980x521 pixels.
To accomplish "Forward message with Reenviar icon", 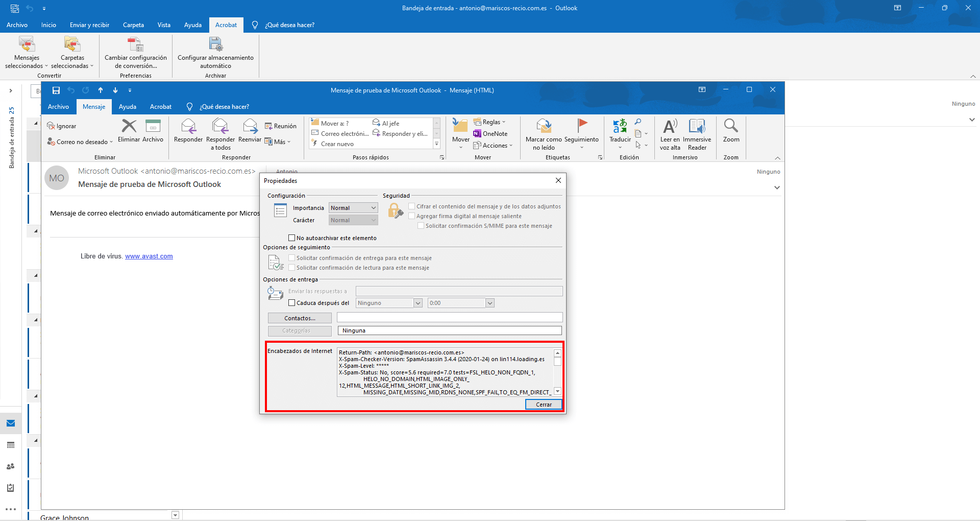I will coord(250,126).
